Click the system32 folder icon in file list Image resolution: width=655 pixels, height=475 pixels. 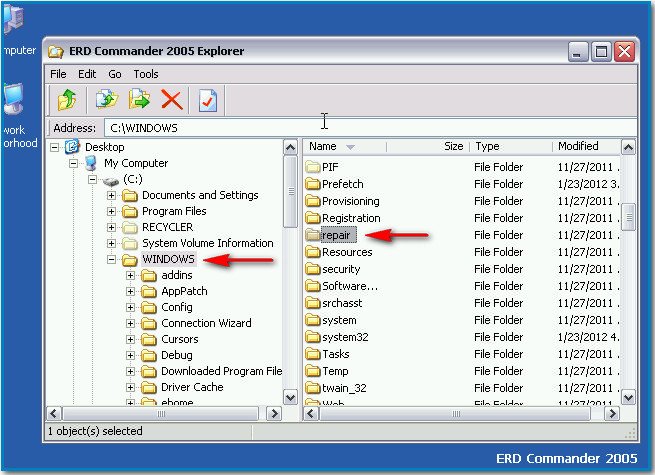tap(312, 337)
